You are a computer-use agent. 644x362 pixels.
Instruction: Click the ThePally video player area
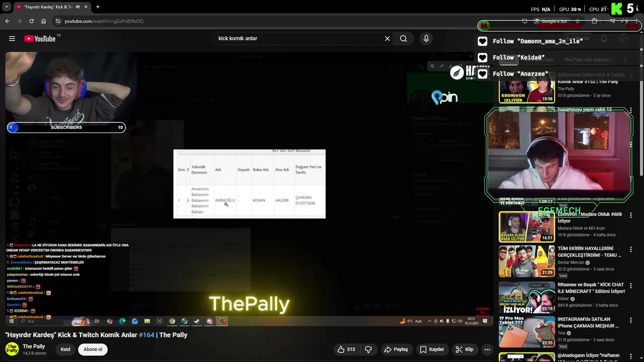[x=250, y=189]
